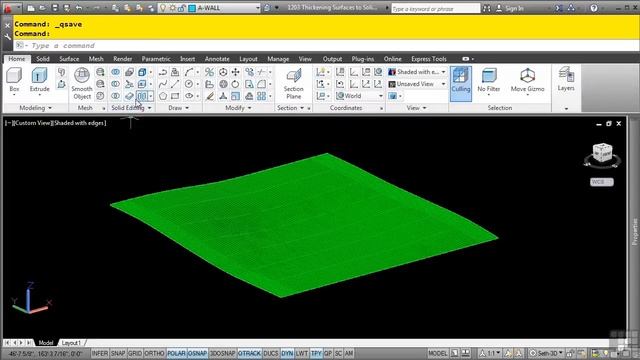Screen dimensions: 640x360
Task: Select the Move Gizmo tool
Action: point(527,81)
